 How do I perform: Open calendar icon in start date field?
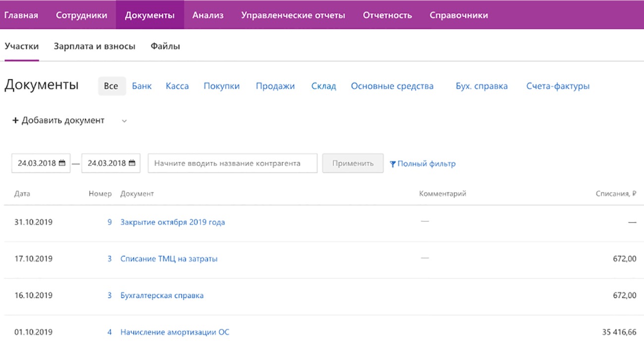coord(62,163)
